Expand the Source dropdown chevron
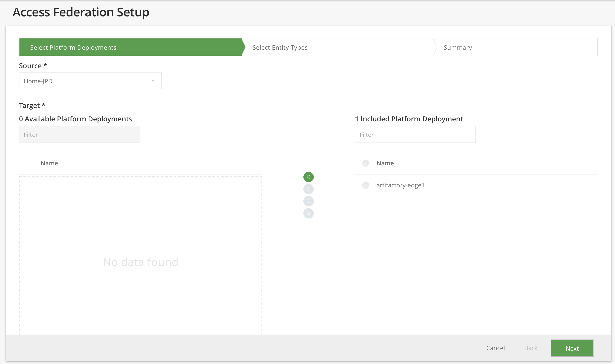Image resolution: width=615 pixels, height=364 pixels. click(153, 81)
